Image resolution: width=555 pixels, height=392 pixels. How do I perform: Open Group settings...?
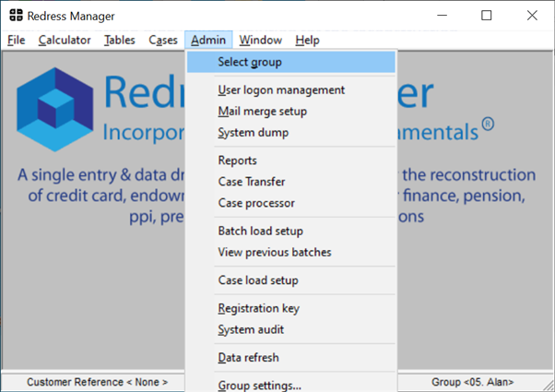[291, 385]
